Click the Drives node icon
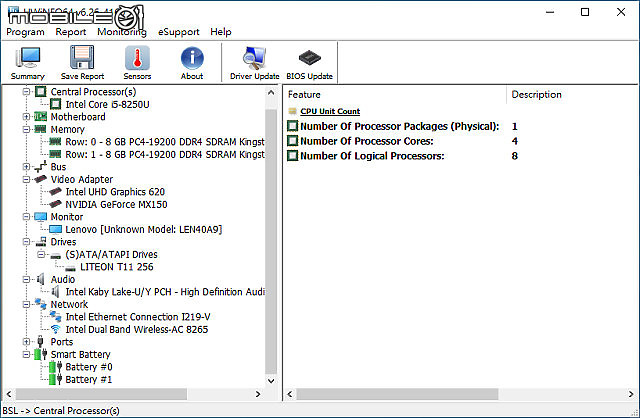This screenshot has height=418, width=640. pyautogui.click(x=41, y=242)
